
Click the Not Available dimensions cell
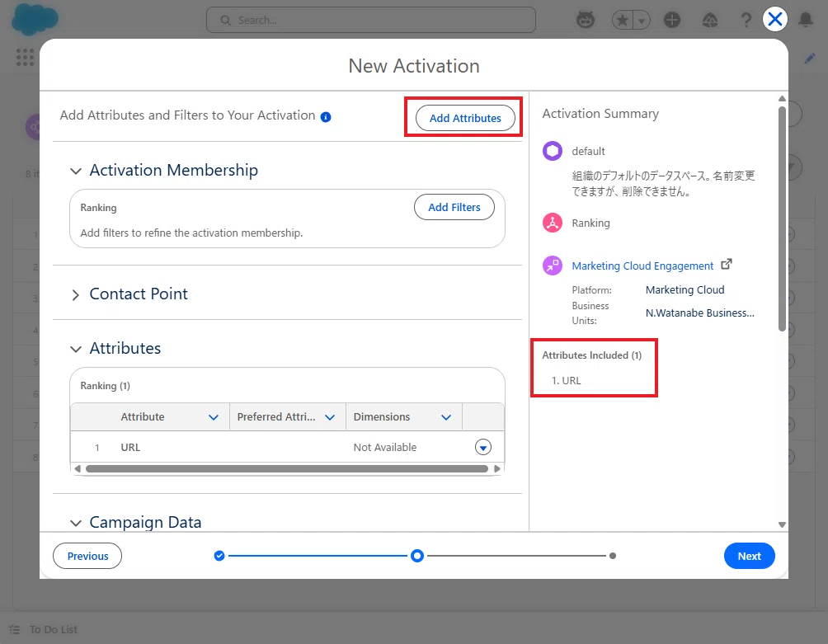point(385,447)
